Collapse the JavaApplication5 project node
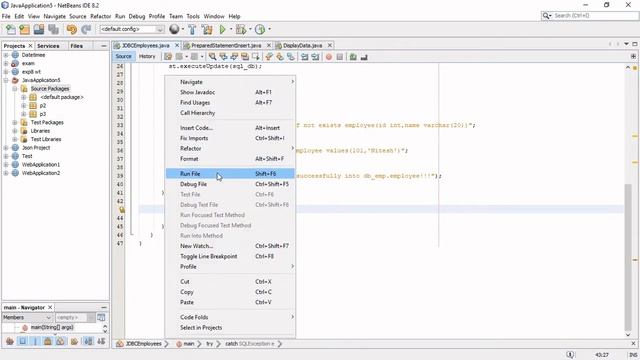 (x=6, y=80)
